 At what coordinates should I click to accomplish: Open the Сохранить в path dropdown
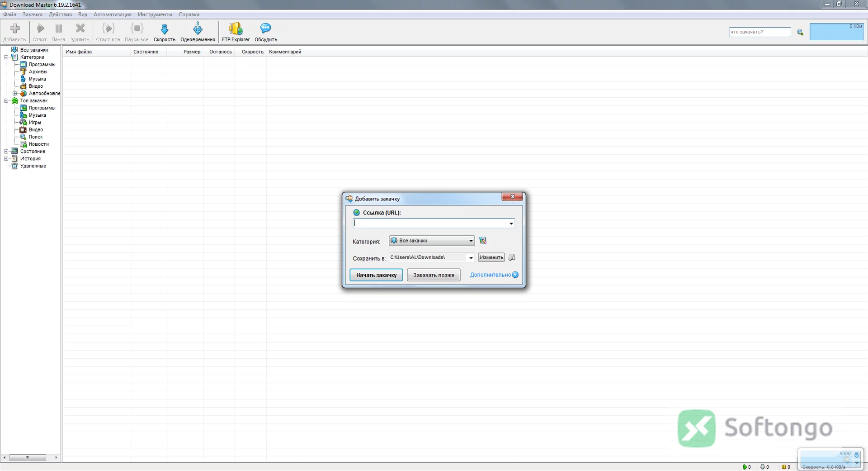click(x=471, y=258)
